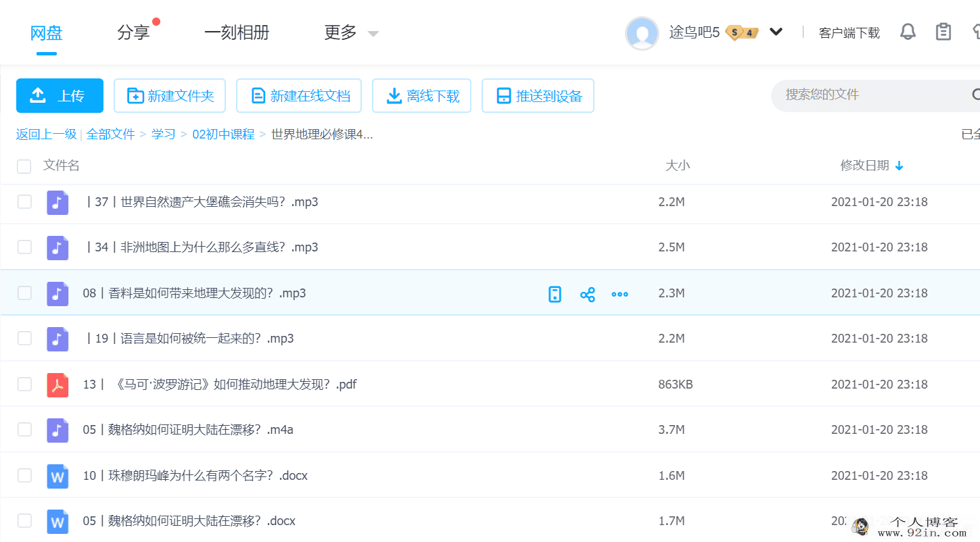Sort by modified date arrow
This screenshot has width=980, height=542.
point(899,166)
